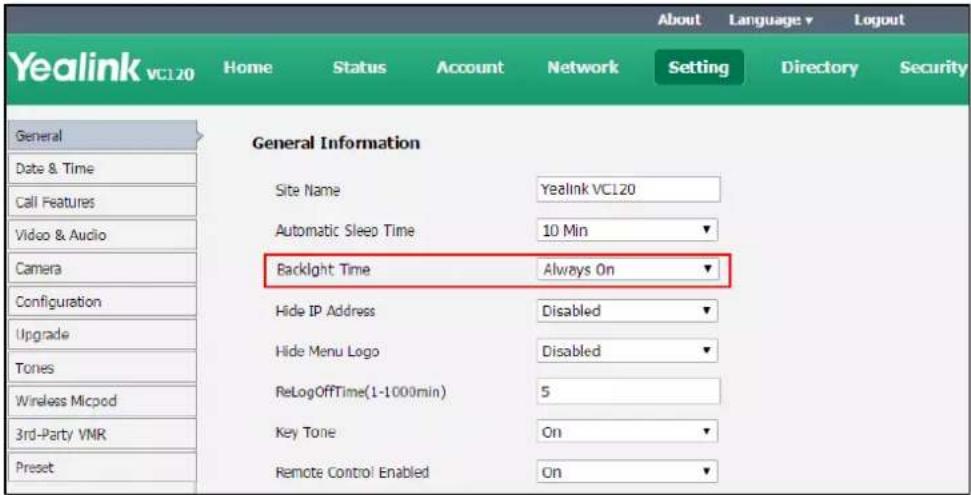Open the Directory tab
This screenshot has width=971, height=495.
point(819,68)
